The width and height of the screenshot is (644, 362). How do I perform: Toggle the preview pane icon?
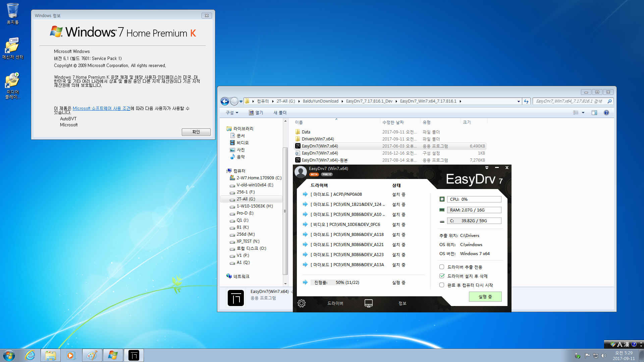pyautogui.click(x=594, y=113)
